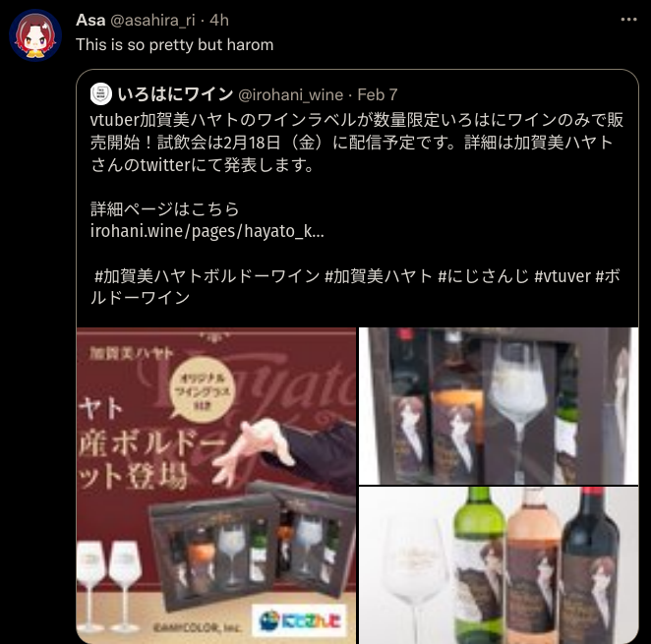Open the red Hayato promo banner image
This screenshot has height=644, width=651.
216,486
